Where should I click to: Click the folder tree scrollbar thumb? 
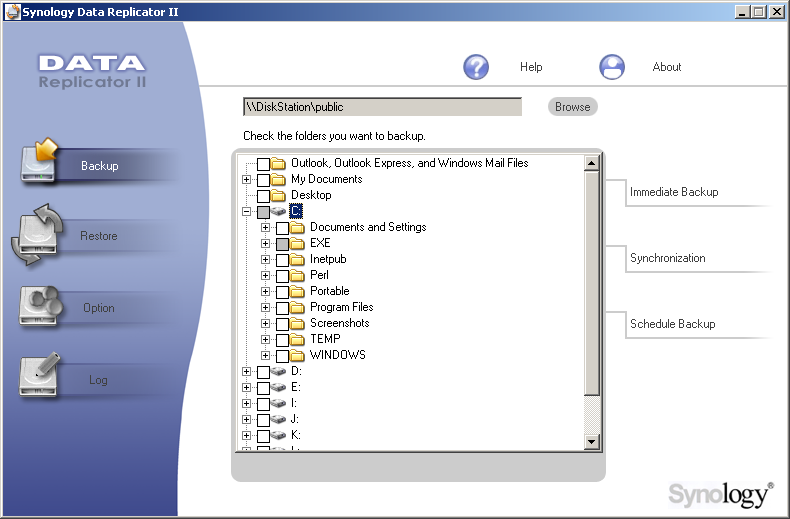pyautogui.click(x=591, y=283)
